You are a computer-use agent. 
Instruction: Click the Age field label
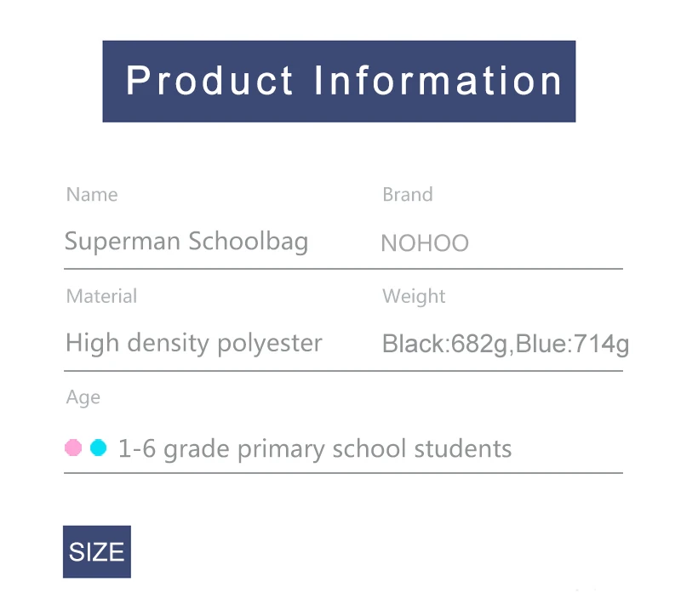click(x=83, y=397)
